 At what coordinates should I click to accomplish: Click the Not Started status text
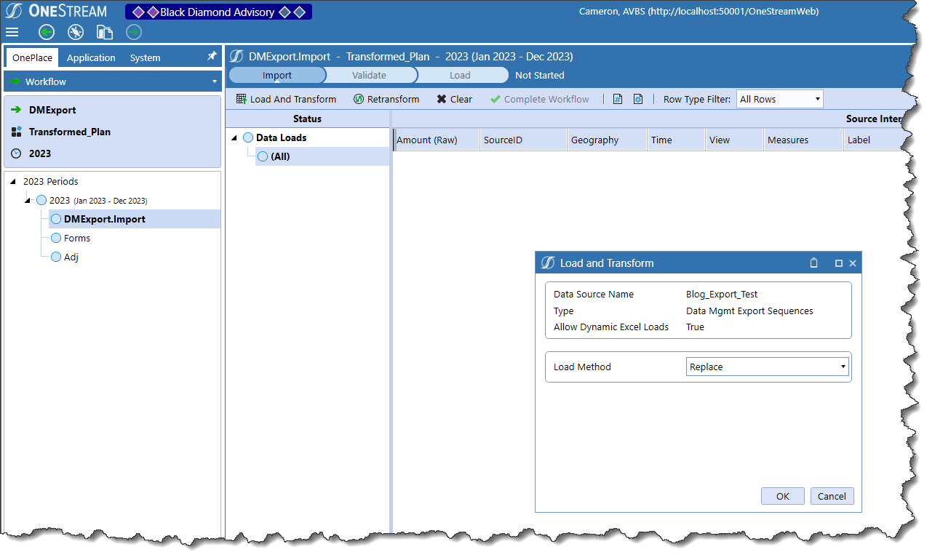(x=540, y=75)
